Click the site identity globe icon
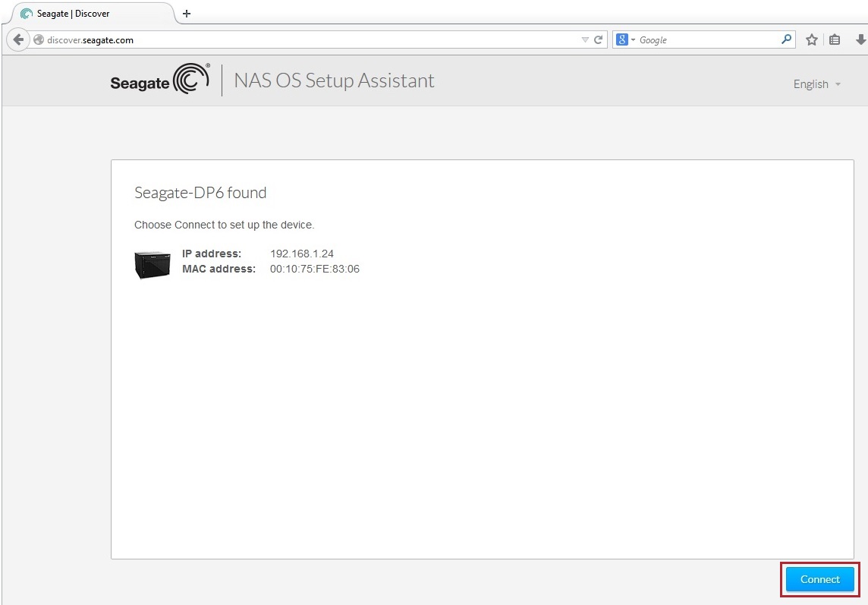 [x=38, y=40]
